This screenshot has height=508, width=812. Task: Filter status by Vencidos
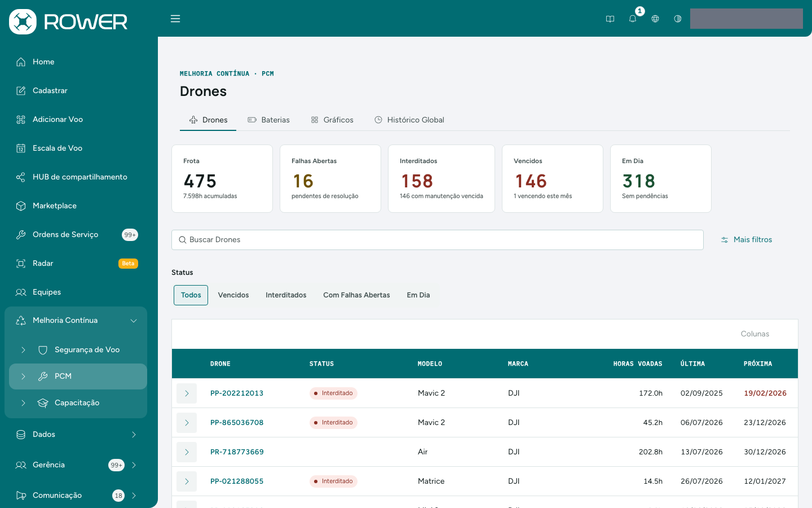tap(233, 295)
